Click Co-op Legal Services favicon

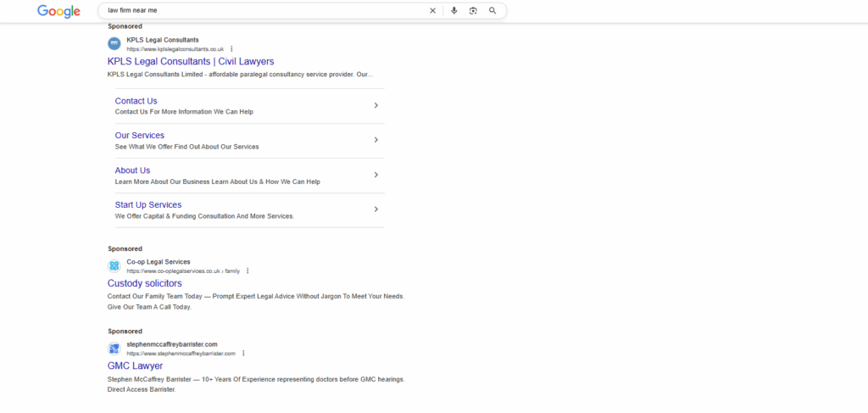114,266
